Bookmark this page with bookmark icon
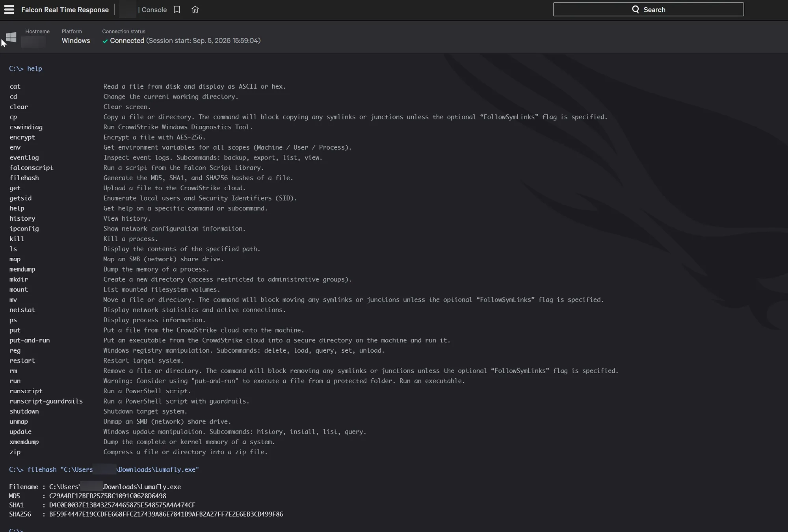The height and width of the screenshot is (532, 788). [177, 9]
